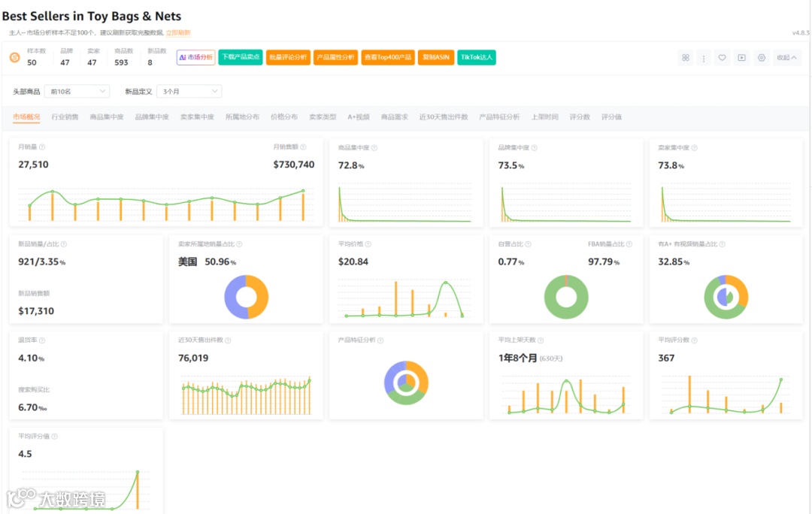Image resolution: width=812 pixels, height=514 pixels.
Task: Open the vertical dots more options menu
Action: click(703, 58)
